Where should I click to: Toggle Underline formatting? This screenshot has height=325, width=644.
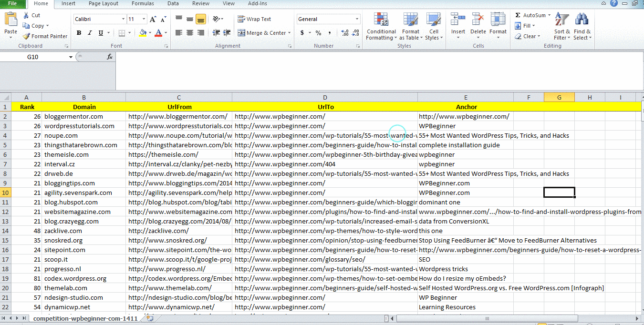pos(101,33)
